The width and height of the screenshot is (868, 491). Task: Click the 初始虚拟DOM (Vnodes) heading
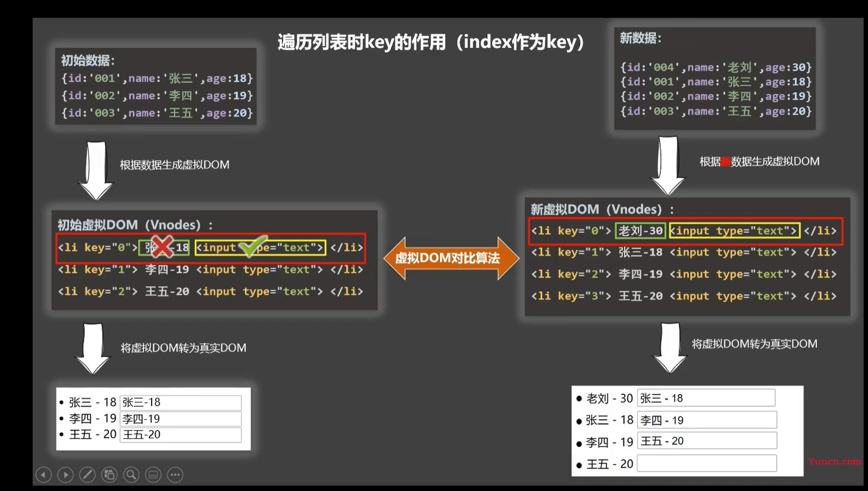tap(135, 225)
